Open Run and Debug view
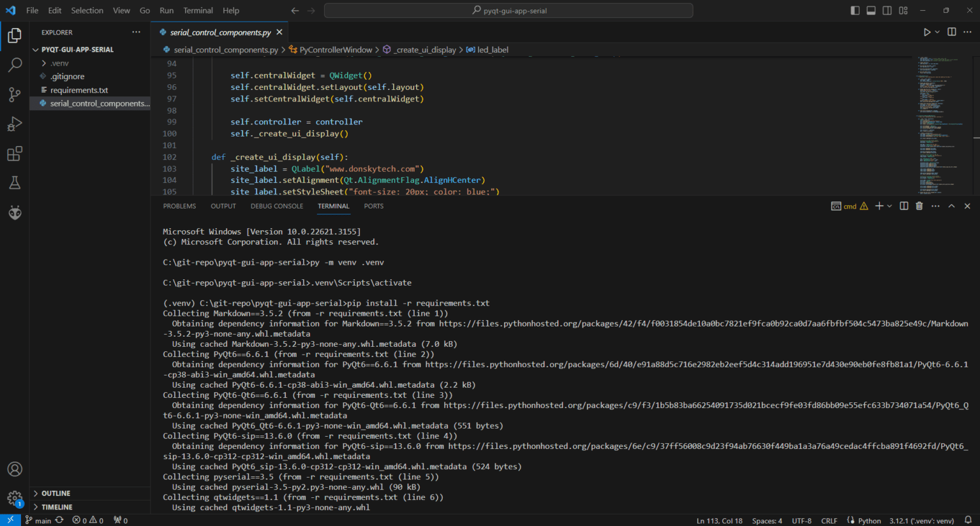 point(15,124)
